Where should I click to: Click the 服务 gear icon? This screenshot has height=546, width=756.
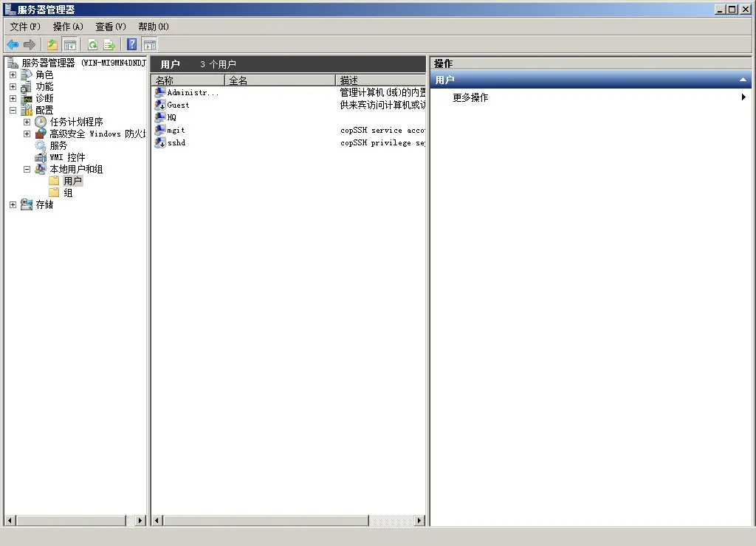click(41, 145)
